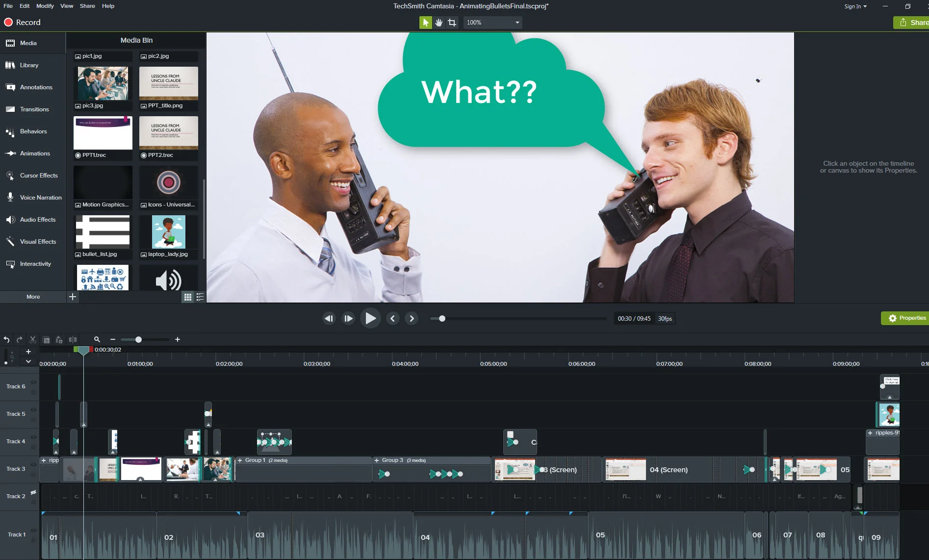The image size is (929, 560).
Task: Toggle visibility of Track 1
Action: pyautogui.click(x=34, y=530)
